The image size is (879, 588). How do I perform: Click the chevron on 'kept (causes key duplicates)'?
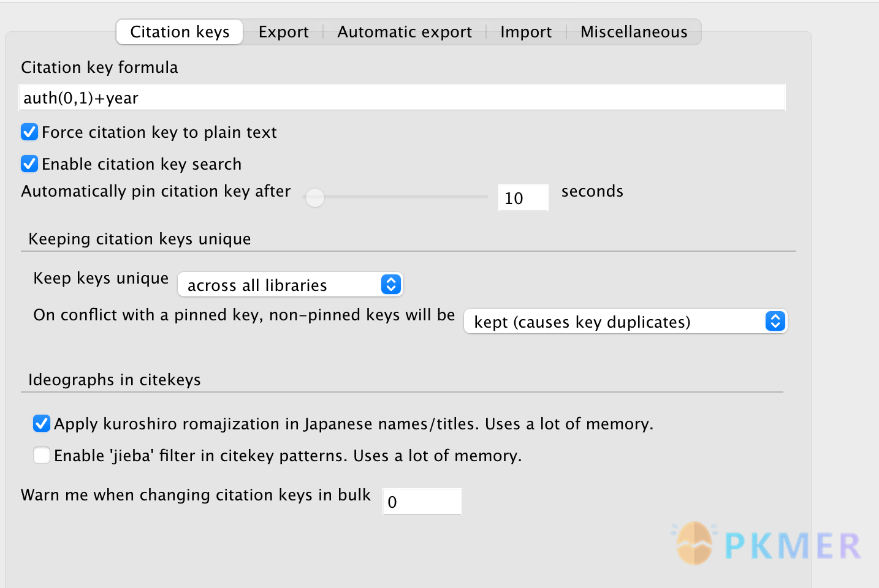click(775, 321)
